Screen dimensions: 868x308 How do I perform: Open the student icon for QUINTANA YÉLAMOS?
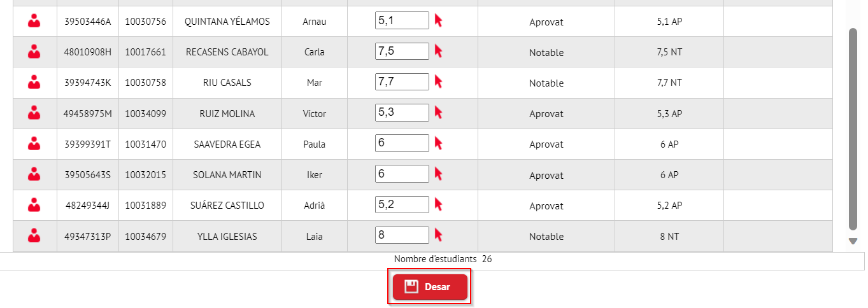click(34, 21)
